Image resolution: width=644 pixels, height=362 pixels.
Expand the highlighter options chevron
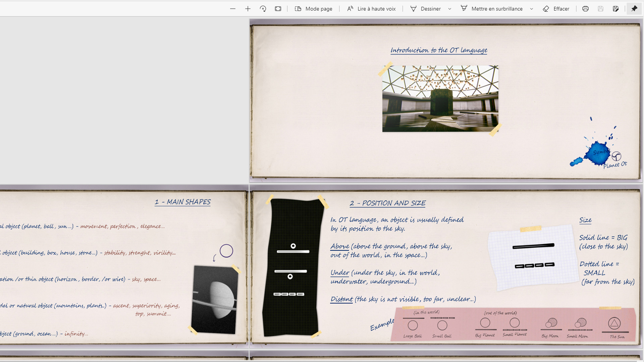pos(531,9)
